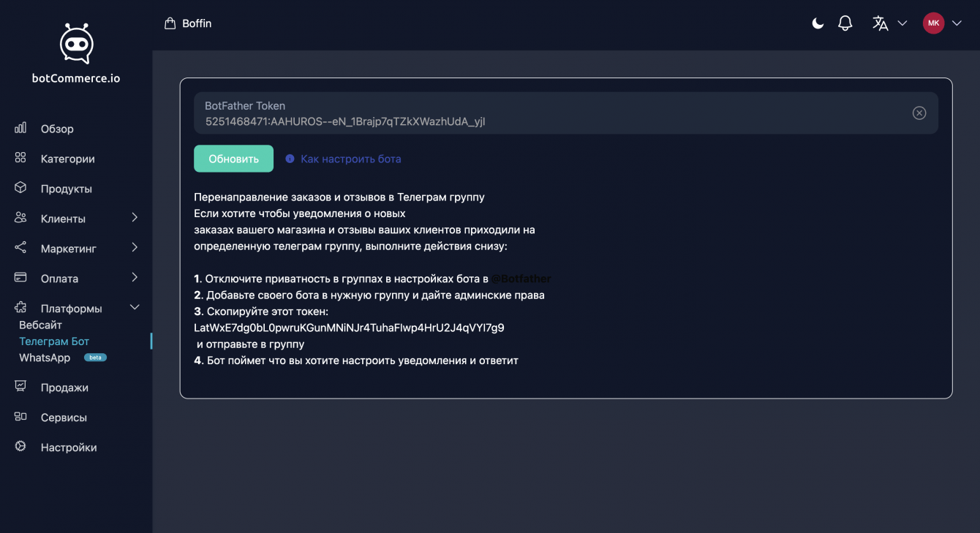The image size is (980, 533).
Task: Open the Маркетинг menu item
Action: click(x=69, y=249)
